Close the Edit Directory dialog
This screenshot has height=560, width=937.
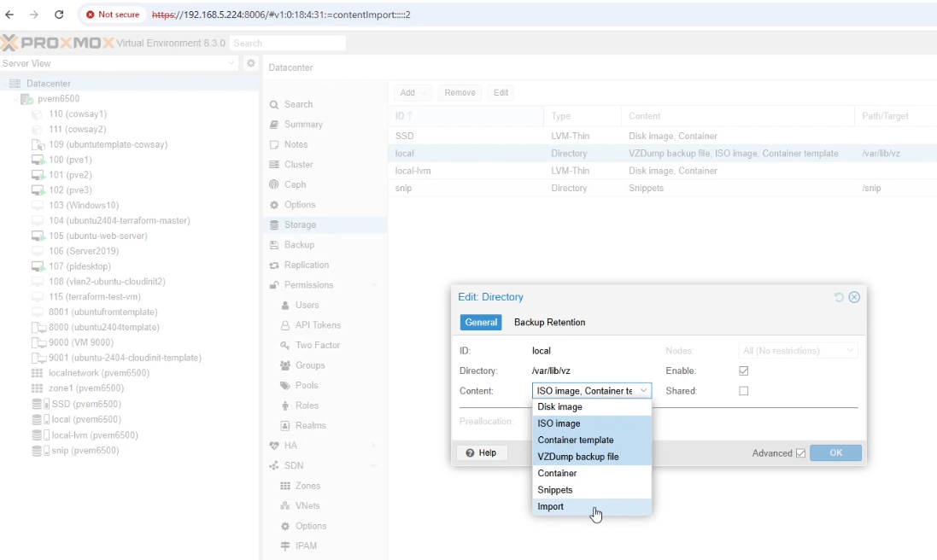pos(854,297)
